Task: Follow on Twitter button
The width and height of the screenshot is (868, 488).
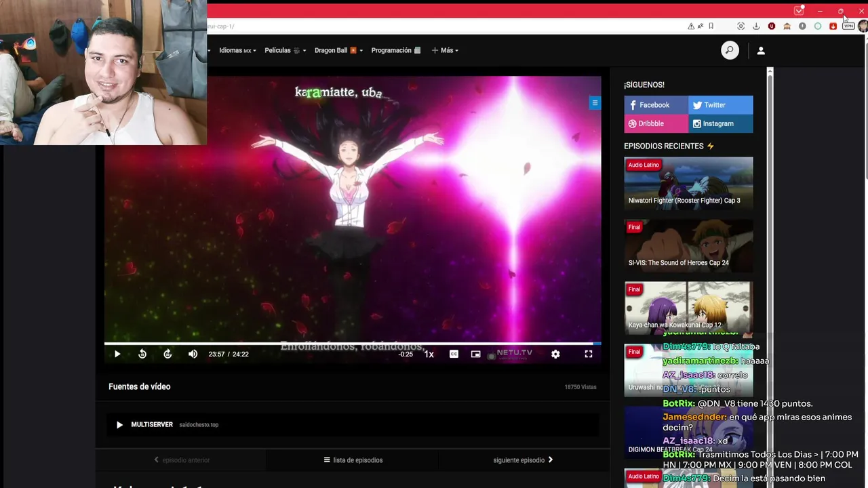Action: pos(721,105)
